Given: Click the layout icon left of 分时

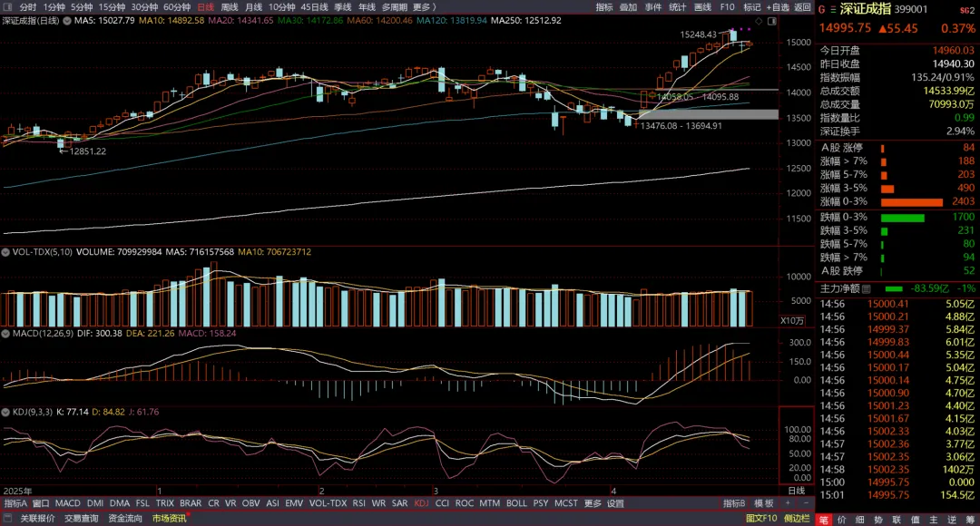Looking at the screenshot, I should [8, 7].
